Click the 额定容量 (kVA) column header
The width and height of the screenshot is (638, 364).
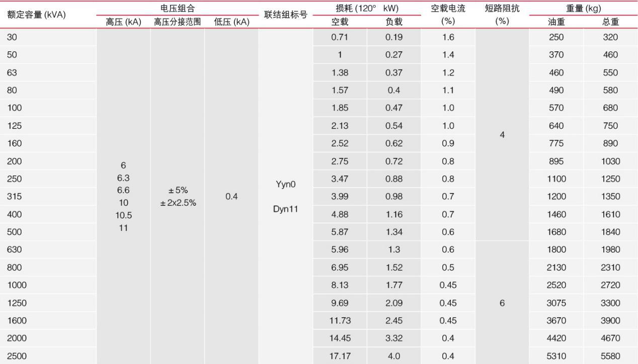37,15
